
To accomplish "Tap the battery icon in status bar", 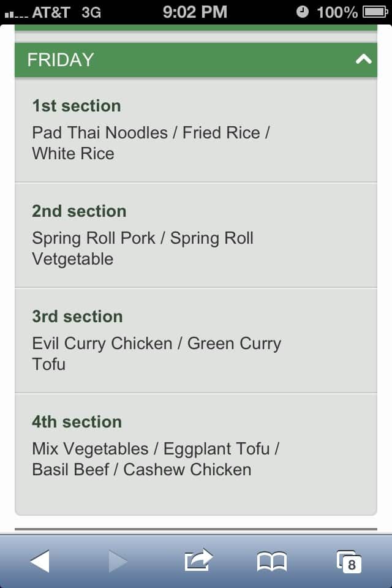I will point(375,12).
